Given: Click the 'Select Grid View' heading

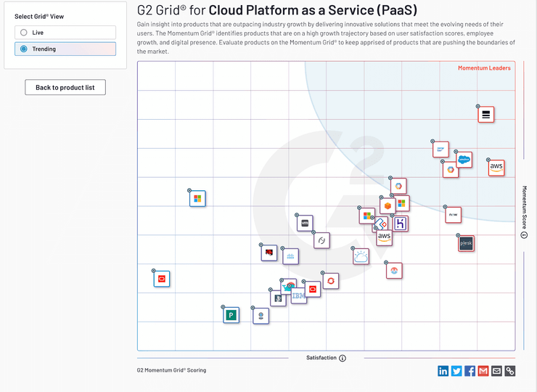Looking at the screenshot, I should tap(39, 17).
